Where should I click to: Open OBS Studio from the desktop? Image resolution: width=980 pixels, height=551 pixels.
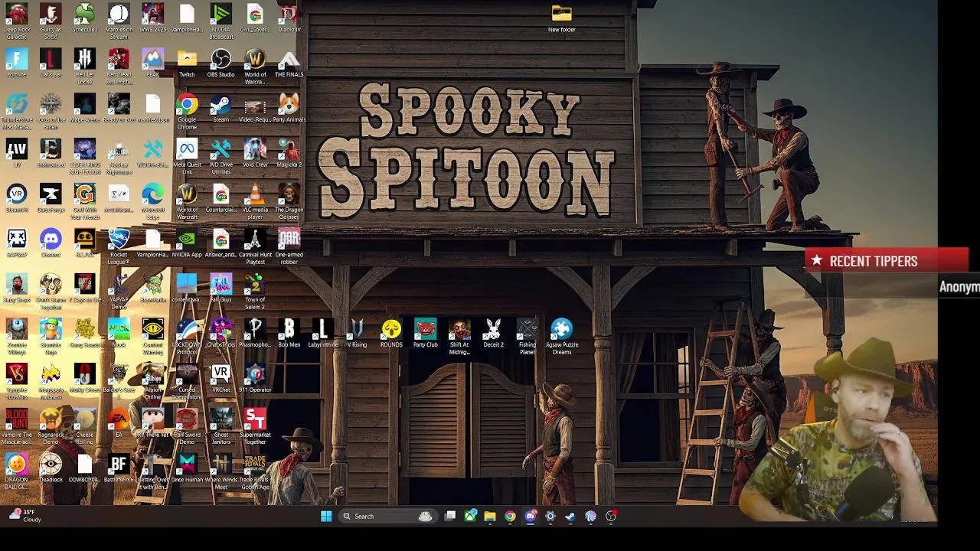pyautogui.click(x=220, y=63)
